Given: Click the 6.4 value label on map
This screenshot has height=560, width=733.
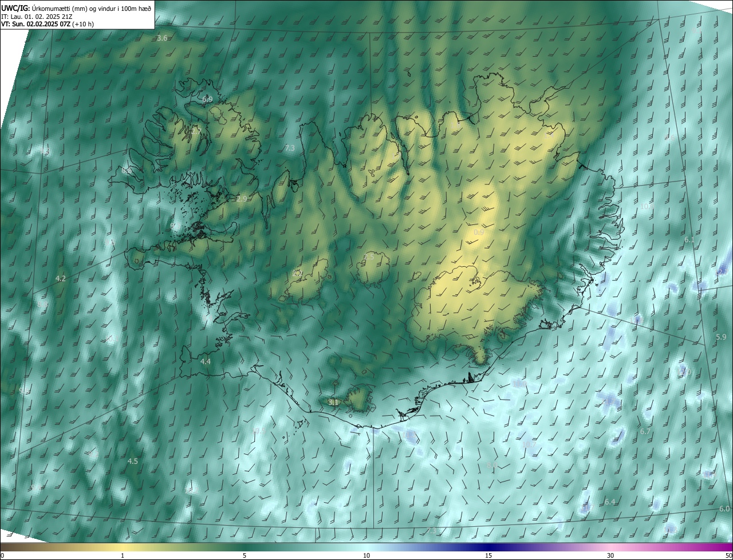Looking at the screenshot, I should click(610, 502).
